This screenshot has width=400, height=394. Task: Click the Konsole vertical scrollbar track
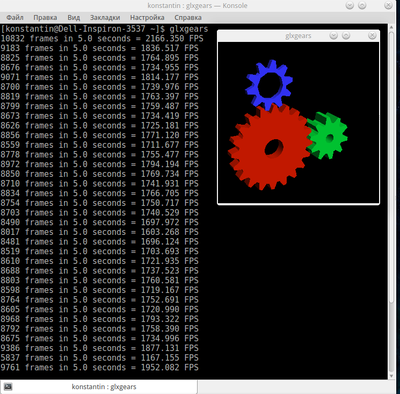(x=391, y=200)
